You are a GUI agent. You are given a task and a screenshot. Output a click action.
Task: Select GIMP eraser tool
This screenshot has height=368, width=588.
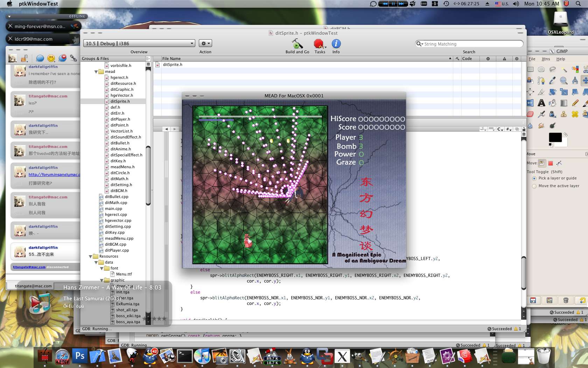[531, 114]
